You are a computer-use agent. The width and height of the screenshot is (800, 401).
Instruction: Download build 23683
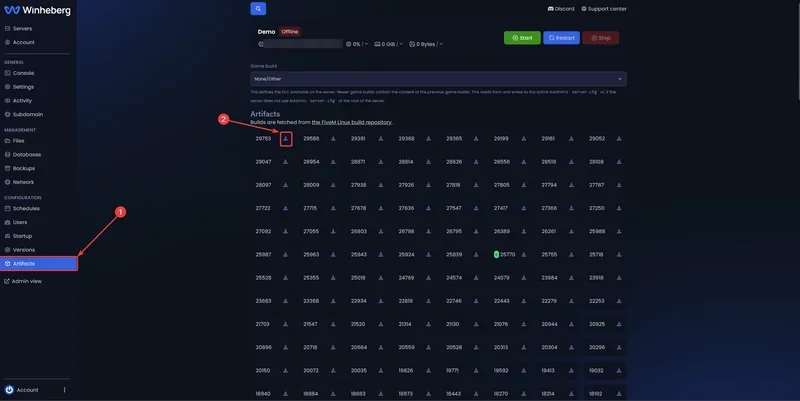pyautogui.click(x=286, y=301)
